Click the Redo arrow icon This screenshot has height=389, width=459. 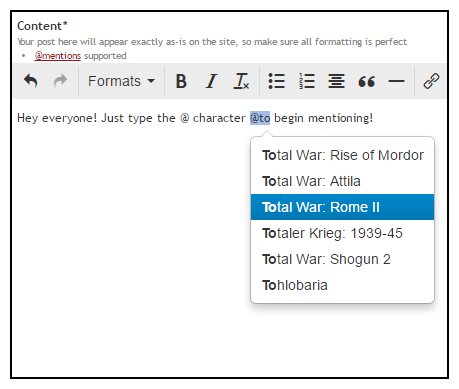[60, 81]
